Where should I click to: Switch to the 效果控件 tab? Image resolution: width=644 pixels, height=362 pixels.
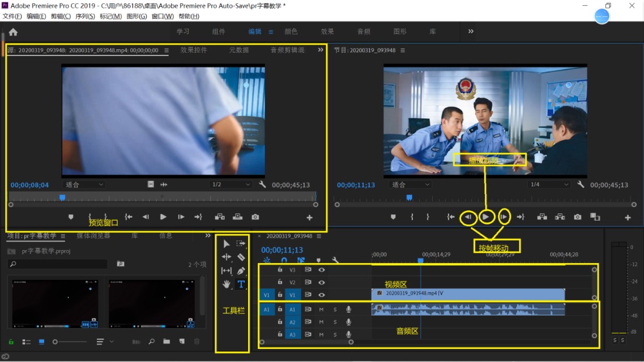click(194, 50)
